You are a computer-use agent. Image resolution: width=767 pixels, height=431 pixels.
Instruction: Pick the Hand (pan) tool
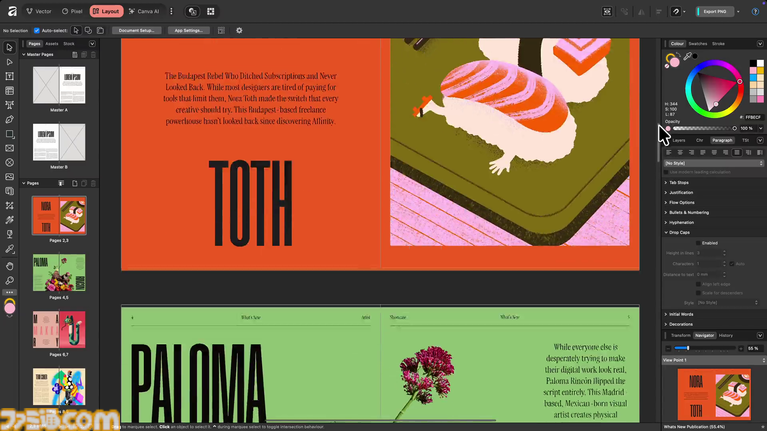(10, 266)
